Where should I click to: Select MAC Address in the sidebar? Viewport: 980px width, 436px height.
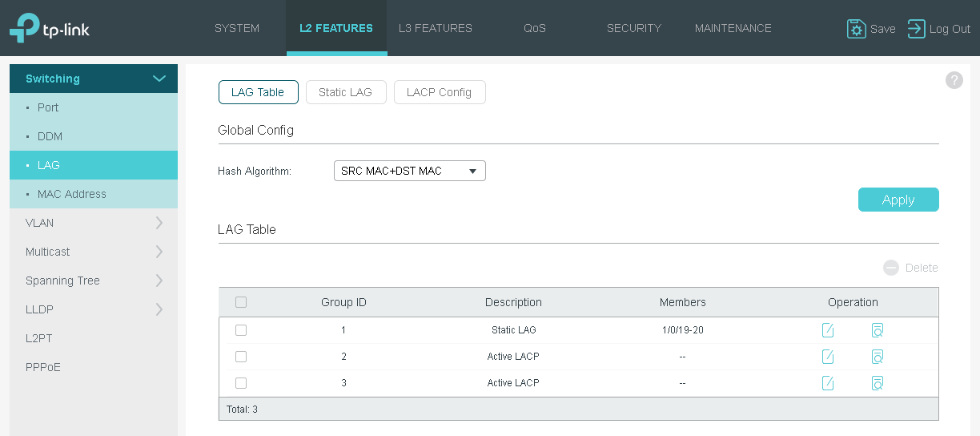point(72,194)
